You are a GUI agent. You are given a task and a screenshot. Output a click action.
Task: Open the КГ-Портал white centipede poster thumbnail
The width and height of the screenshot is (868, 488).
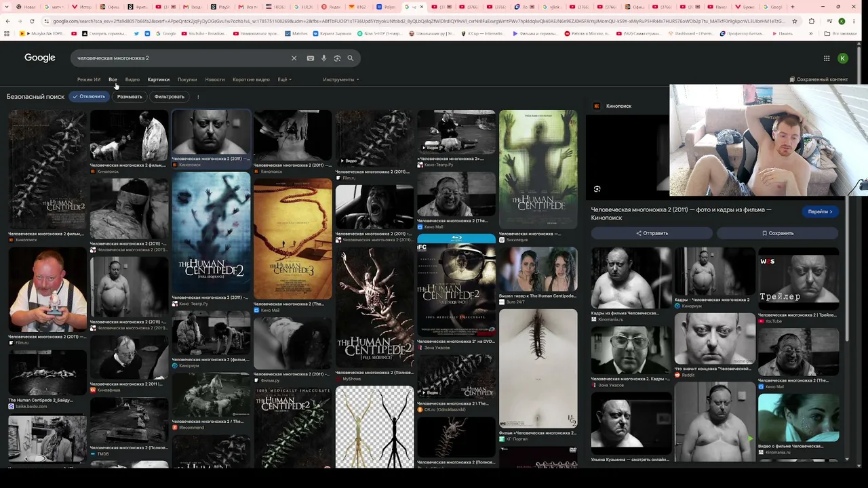click(x=538, y=368)
